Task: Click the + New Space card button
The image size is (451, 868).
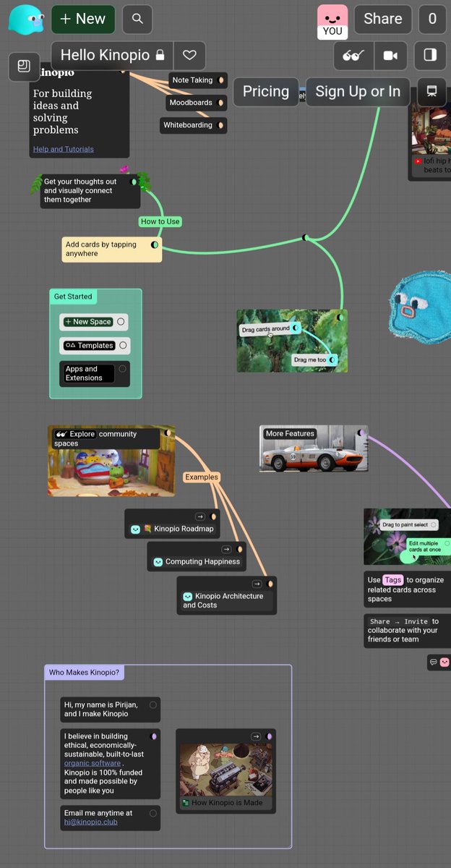Action: coord(87,322)
